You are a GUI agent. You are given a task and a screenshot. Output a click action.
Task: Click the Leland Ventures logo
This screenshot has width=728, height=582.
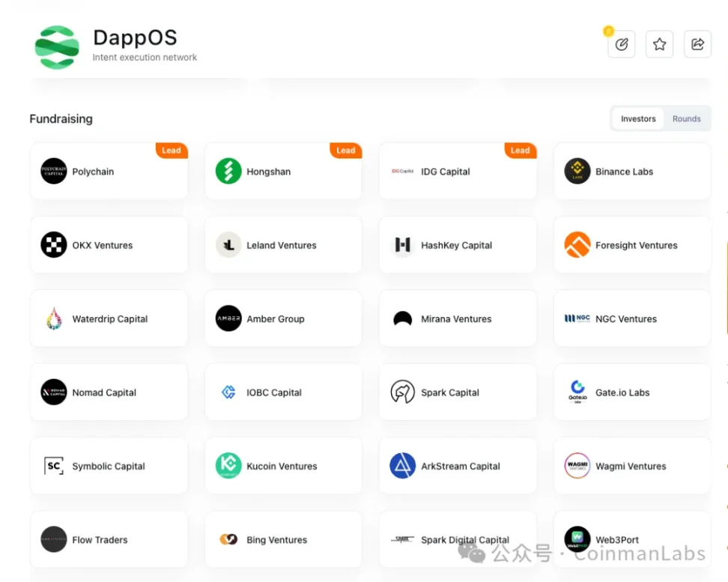(x=228, y=245)
